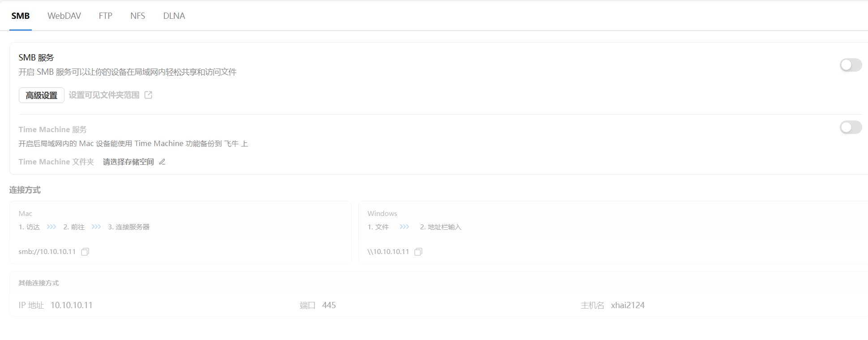Select the SMB tab
The image size is (868, 340).
[x=21, y=16]
